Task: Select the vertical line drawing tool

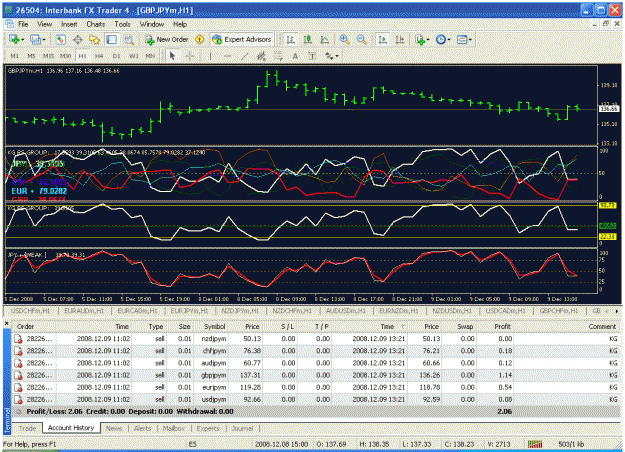Action: [210, 56]
